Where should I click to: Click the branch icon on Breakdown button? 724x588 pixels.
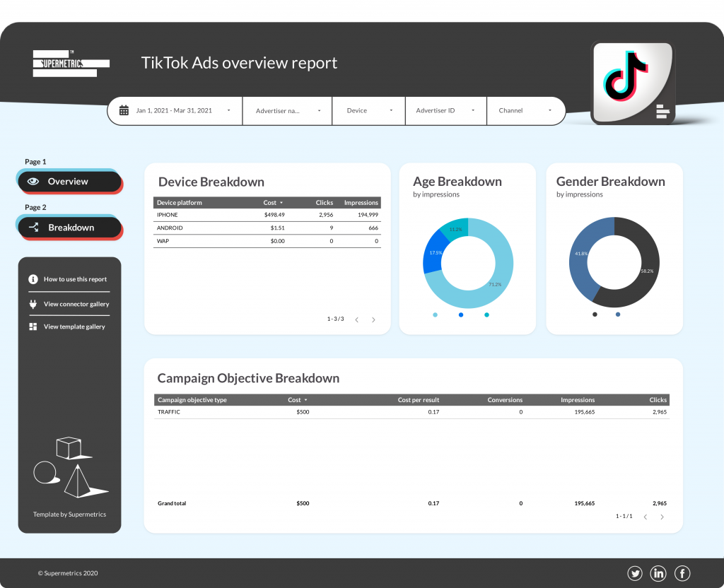point(34,227)
